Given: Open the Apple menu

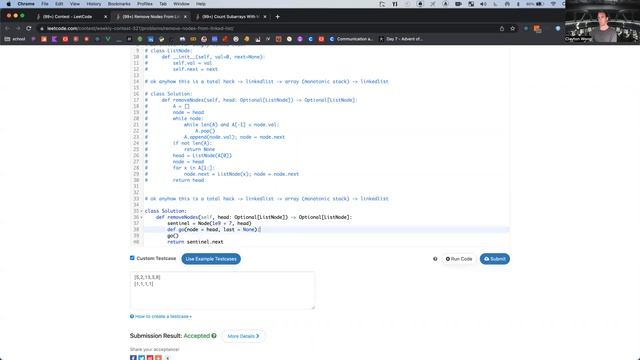Looking at the screenshot, I should [x=9, y=4].
